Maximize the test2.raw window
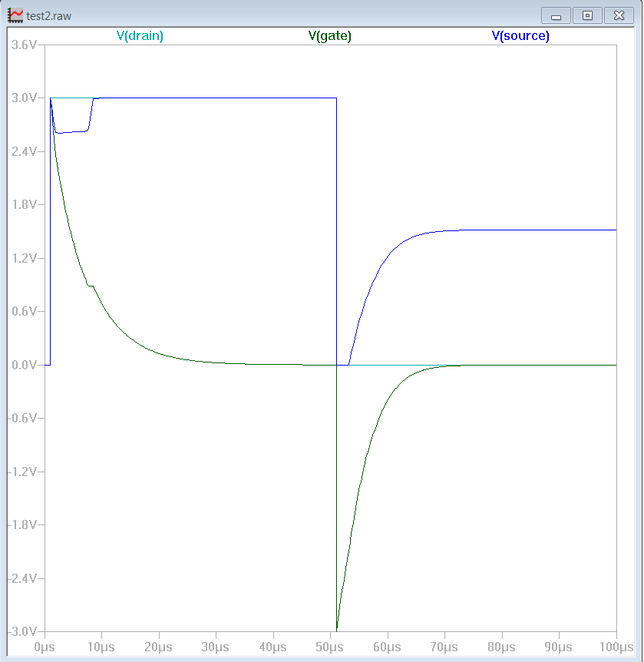This screenshot has height=662, width=644. (587, 15)
